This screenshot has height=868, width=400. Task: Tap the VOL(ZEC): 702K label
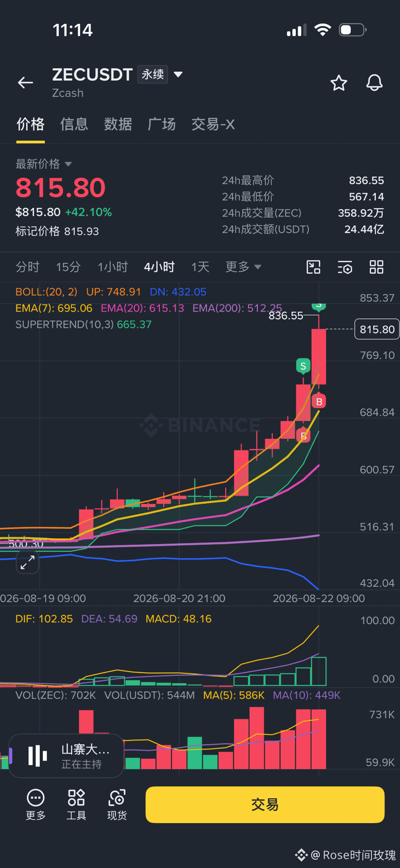56,695
